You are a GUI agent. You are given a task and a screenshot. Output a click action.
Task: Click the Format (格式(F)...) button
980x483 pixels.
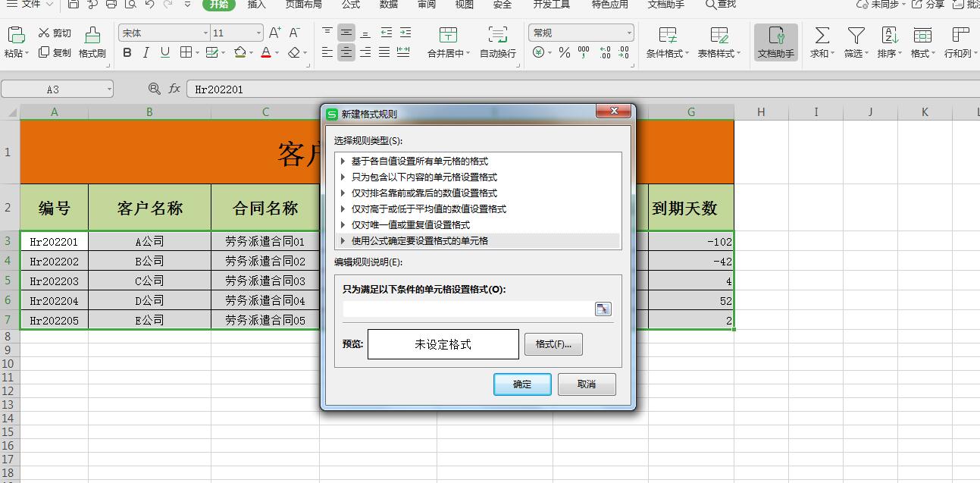(x=553, y=344)
